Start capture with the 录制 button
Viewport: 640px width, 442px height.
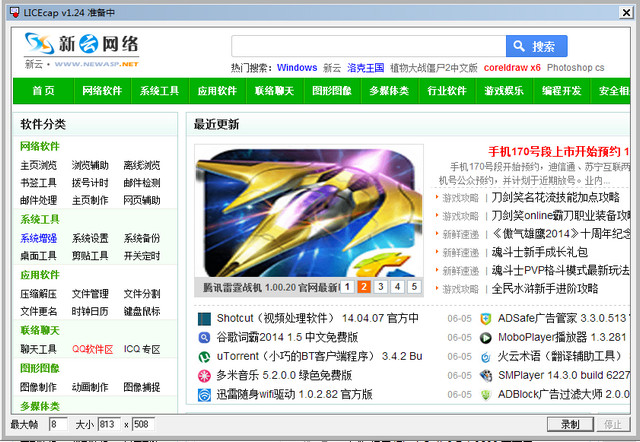[570, 424]
